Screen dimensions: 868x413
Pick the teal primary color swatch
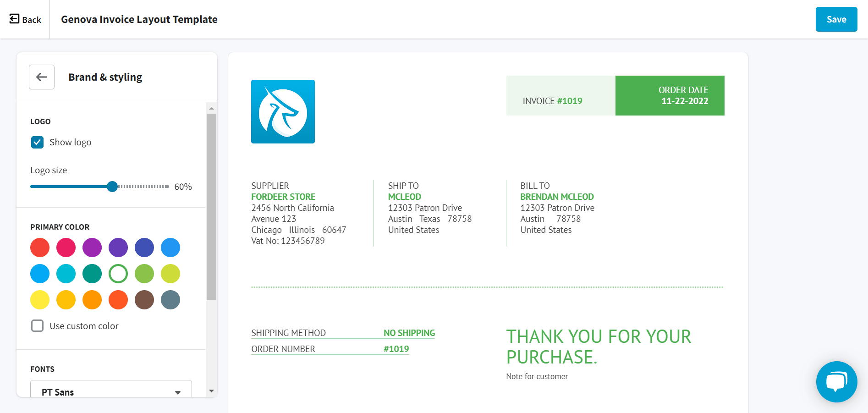[x=92, y=274]
